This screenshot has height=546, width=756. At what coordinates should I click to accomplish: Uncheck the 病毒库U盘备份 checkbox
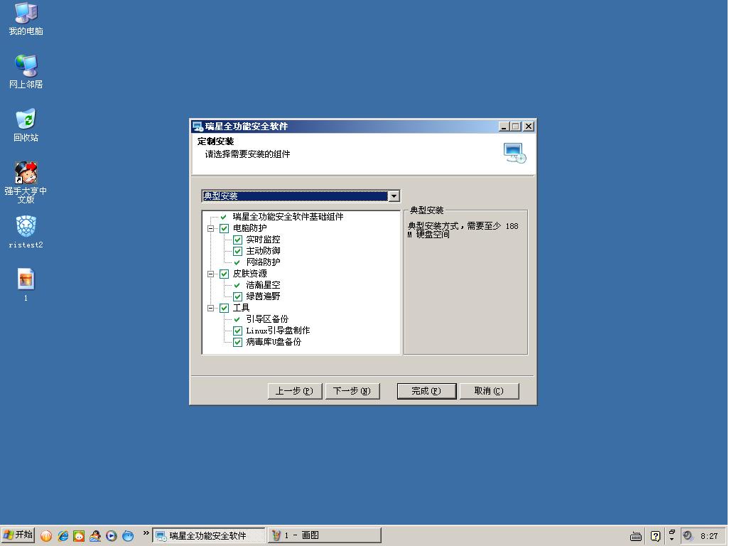238,343
